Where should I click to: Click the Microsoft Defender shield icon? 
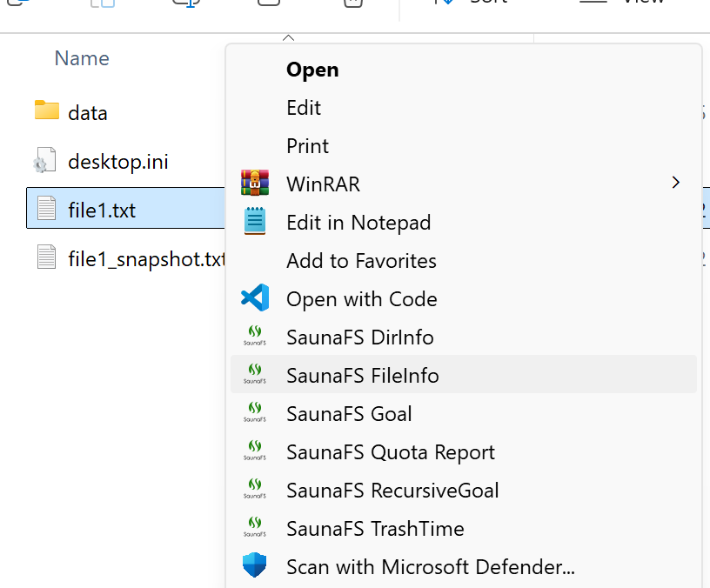pyautogui.click(x=256, y=565)
